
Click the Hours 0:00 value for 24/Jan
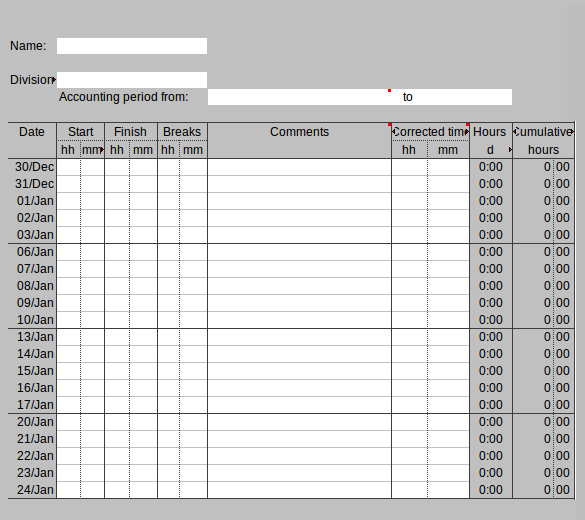(491, 490)
